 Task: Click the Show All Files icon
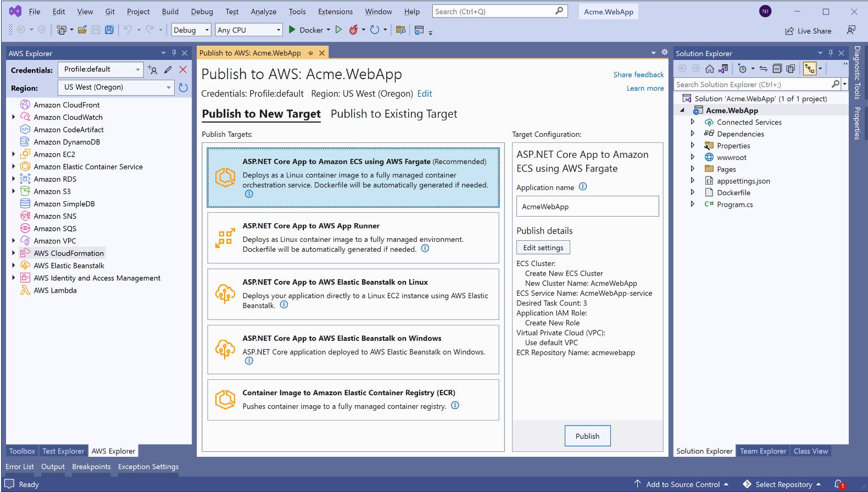[x=791, y=69]
